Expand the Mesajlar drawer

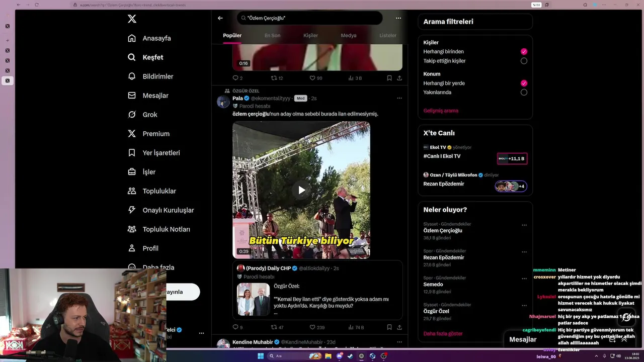click(624, 339)
